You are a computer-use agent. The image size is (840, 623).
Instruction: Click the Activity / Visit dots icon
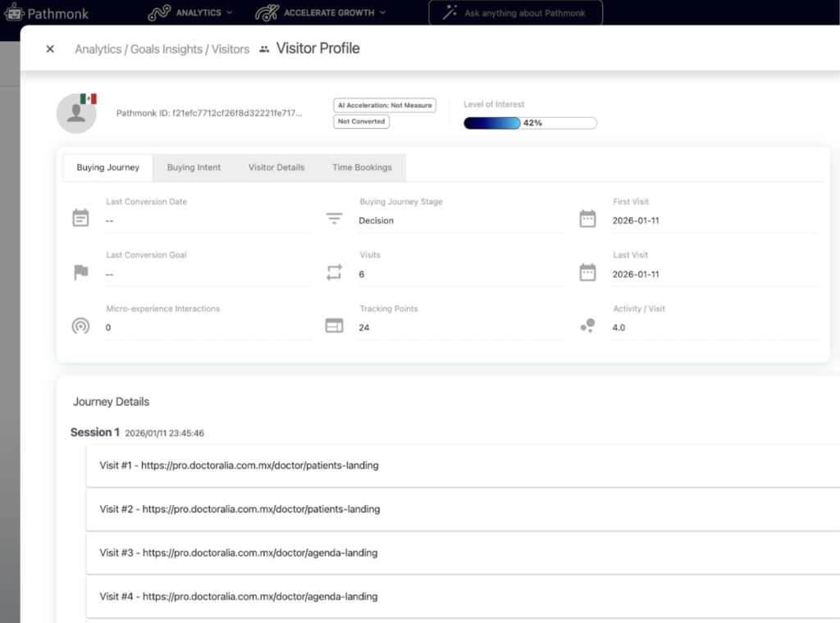click(587, 326)
